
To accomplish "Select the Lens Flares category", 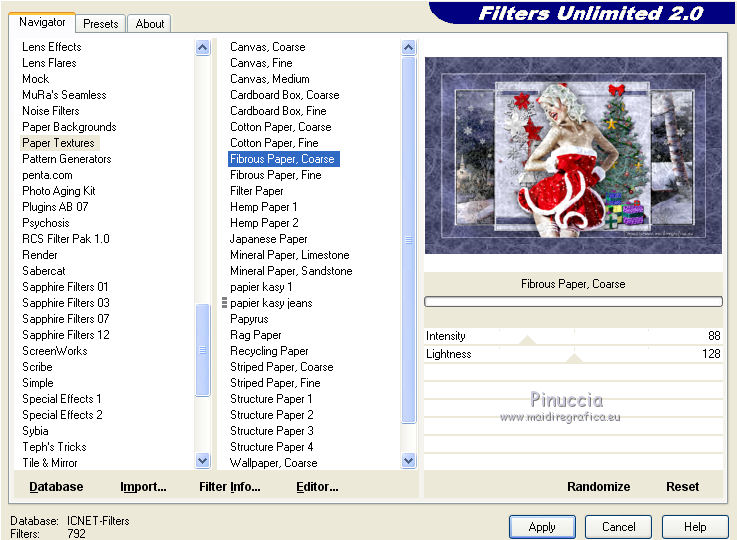I will [49, 63].
